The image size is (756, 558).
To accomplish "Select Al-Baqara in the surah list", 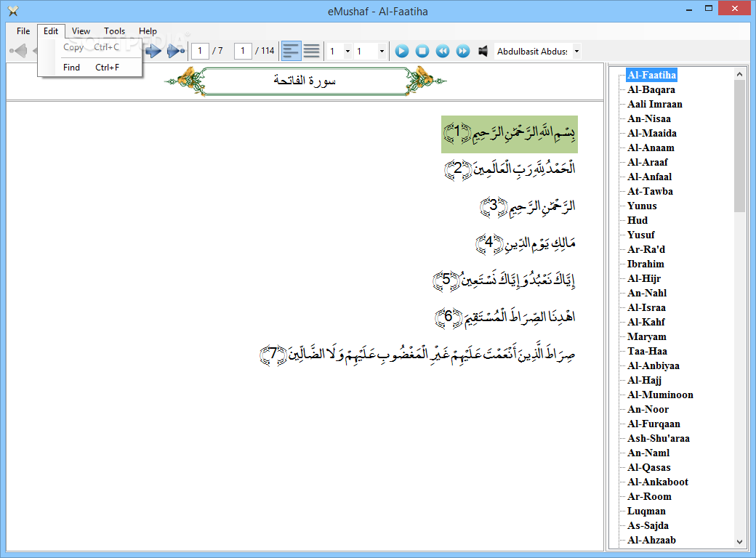I will (651, 89).
